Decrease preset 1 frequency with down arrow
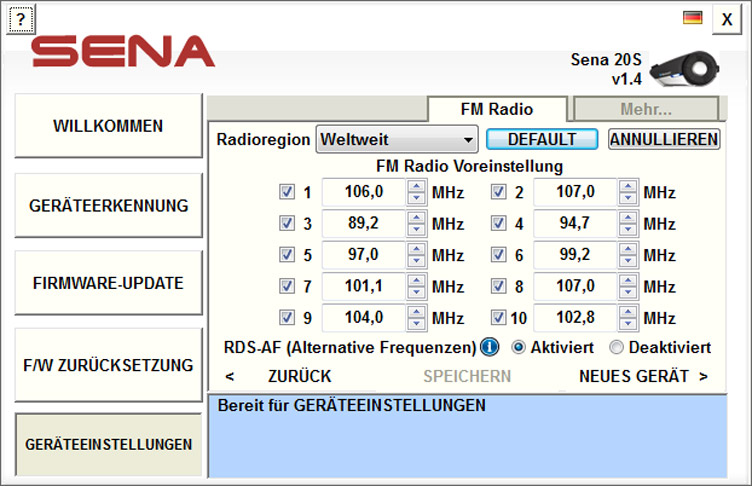 pyautogui.click(x=416, y=198)
